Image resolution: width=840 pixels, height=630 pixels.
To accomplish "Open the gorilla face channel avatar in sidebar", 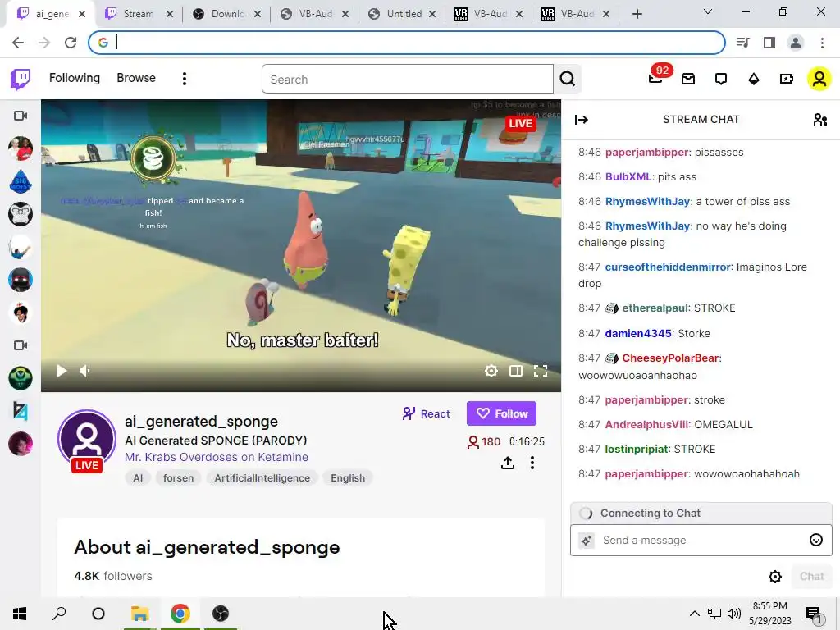I will click(x=21, y=214).
